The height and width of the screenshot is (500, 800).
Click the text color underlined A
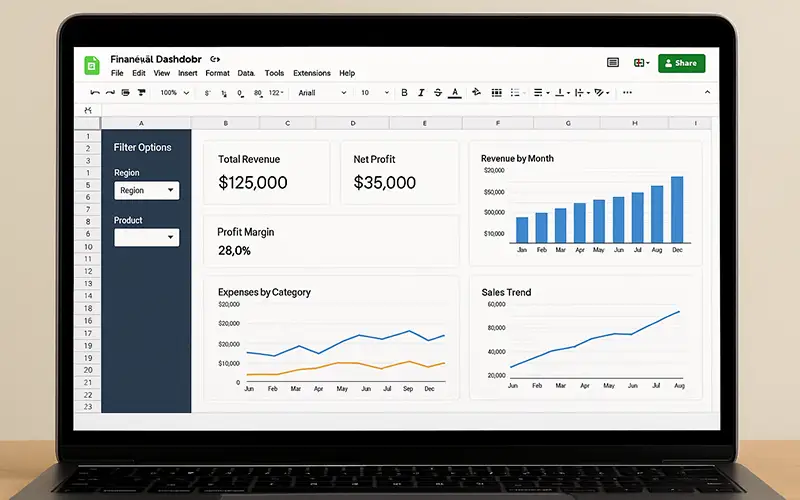455,93
